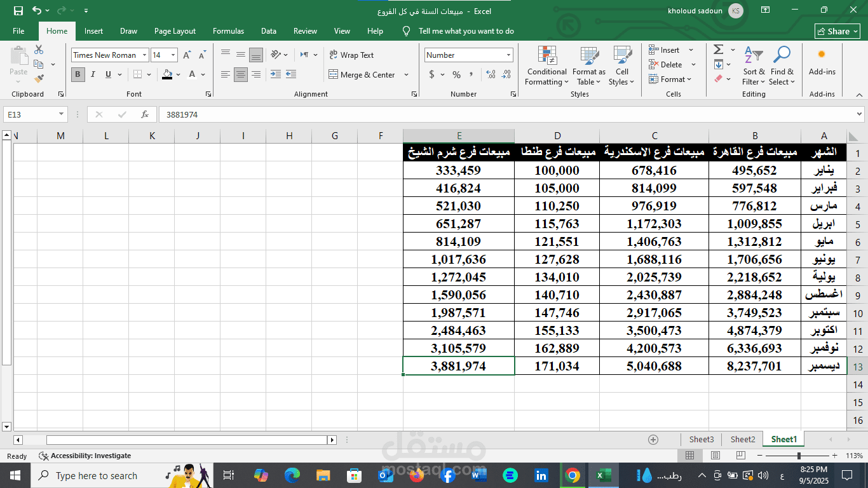The width and height of the screenshot is (868, 488).
Task: Toggle Italic formatting button
Action: click(93, 74)
